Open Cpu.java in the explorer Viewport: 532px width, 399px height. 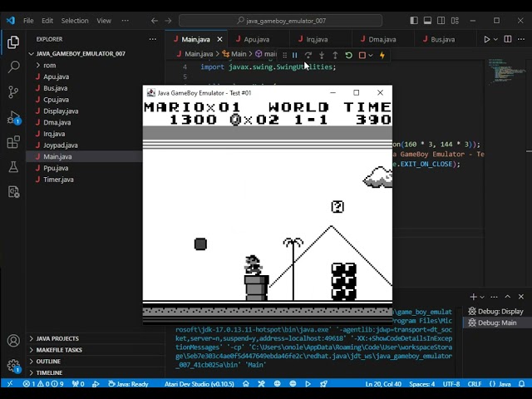[x=56, y=100]
